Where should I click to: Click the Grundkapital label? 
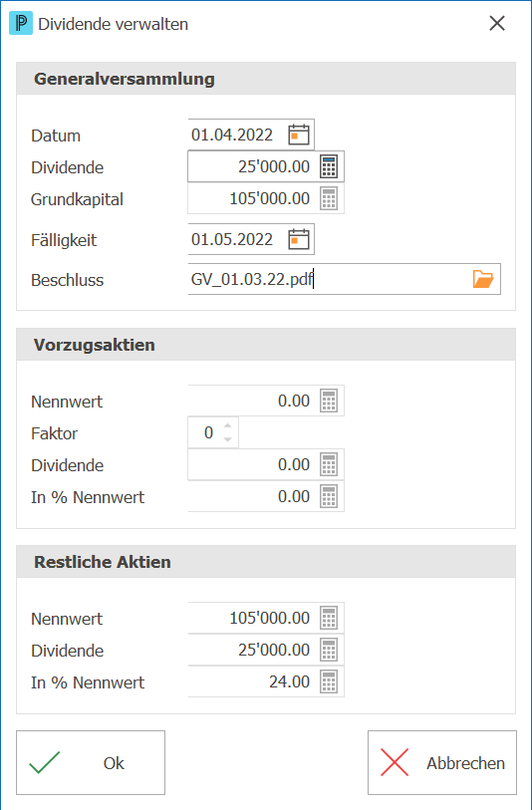click(77, 199)
